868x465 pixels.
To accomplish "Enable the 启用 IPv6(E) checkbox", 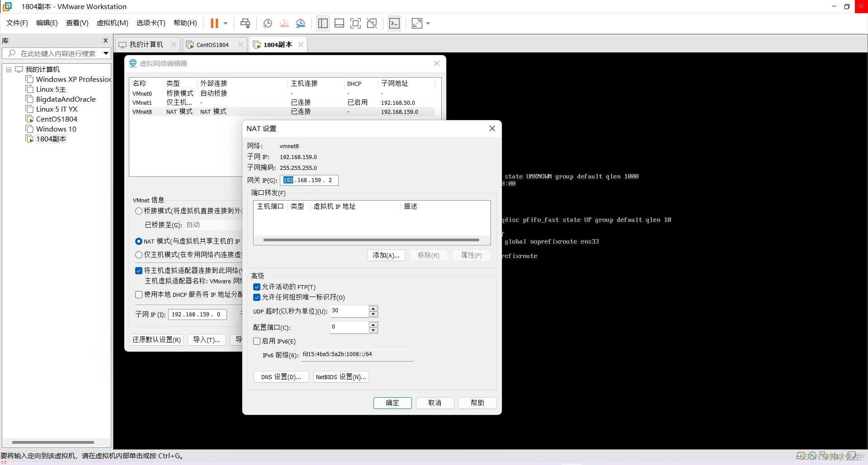I will point(257,341).
